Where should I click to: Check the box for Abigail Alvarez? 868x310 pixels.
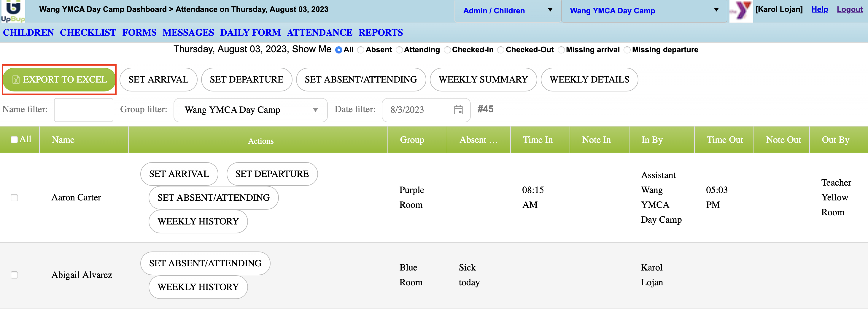(14, 275)
